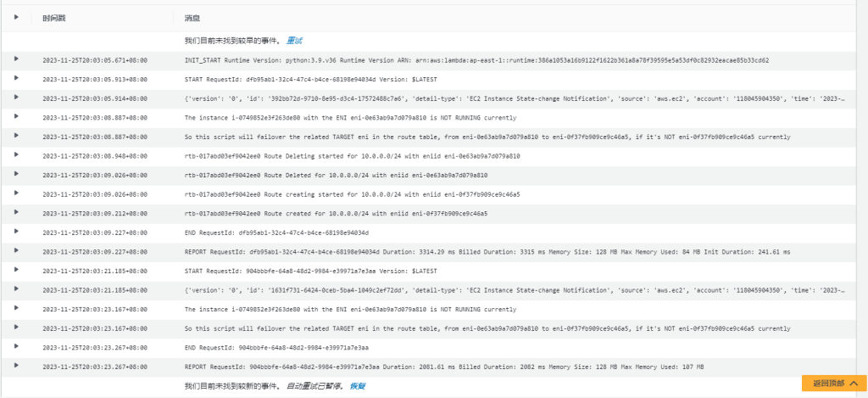Expand the INIT_START Runtime Version log entry
Image resolution: width=868 pixels, height=398 pixels.
(16, 60)
